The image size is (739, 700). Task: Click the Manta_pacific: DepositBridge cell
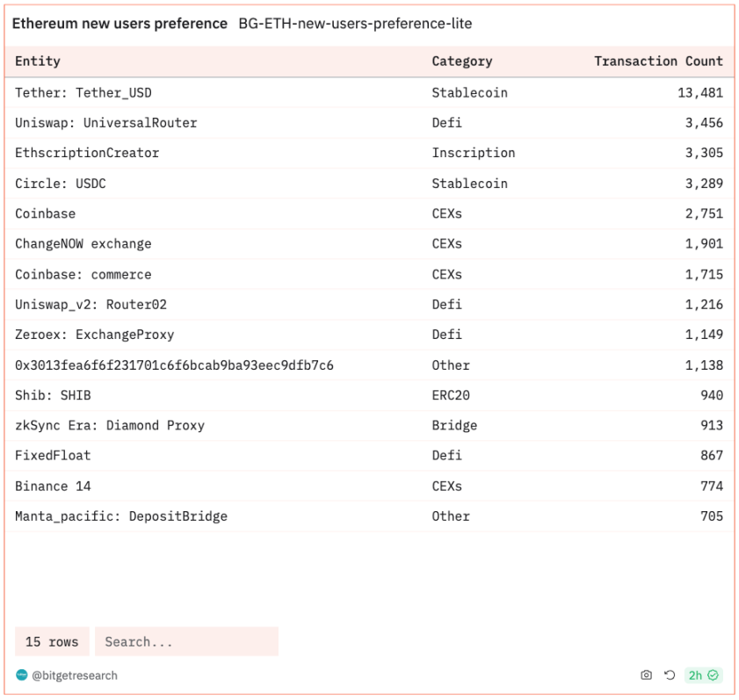[121, 516]
